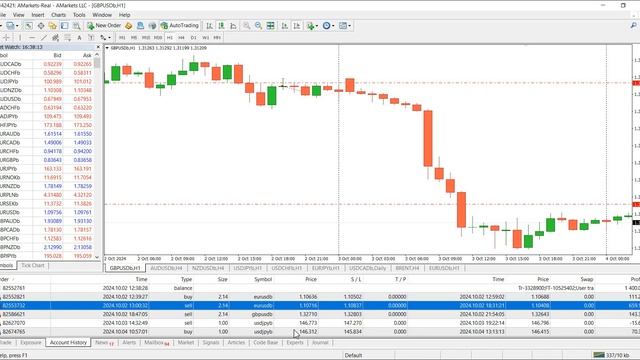Open the Strategy Tester magnifier icon

click(x=76, y=26)
